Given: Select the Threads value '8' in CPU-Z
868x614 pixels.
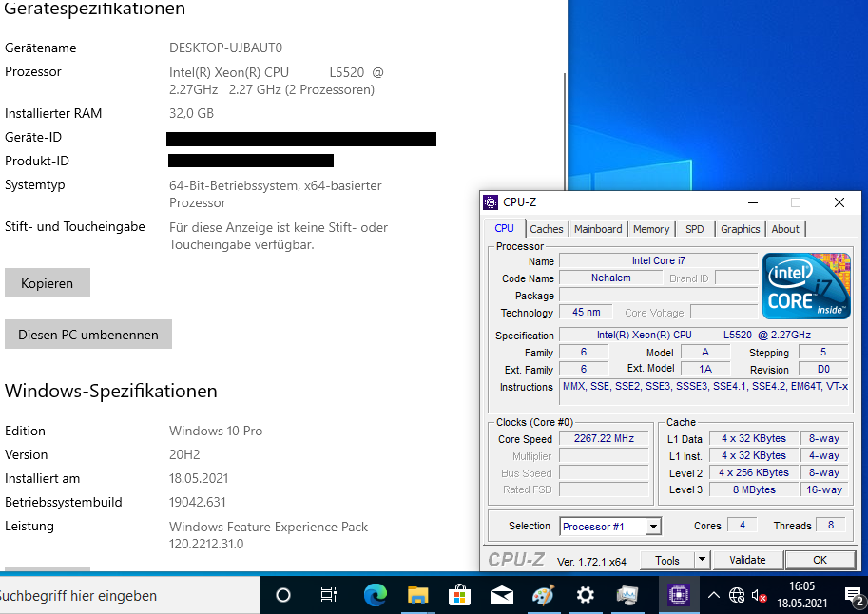Looking at the screenshot, I should pyautogui.click(x=831, y=525).
